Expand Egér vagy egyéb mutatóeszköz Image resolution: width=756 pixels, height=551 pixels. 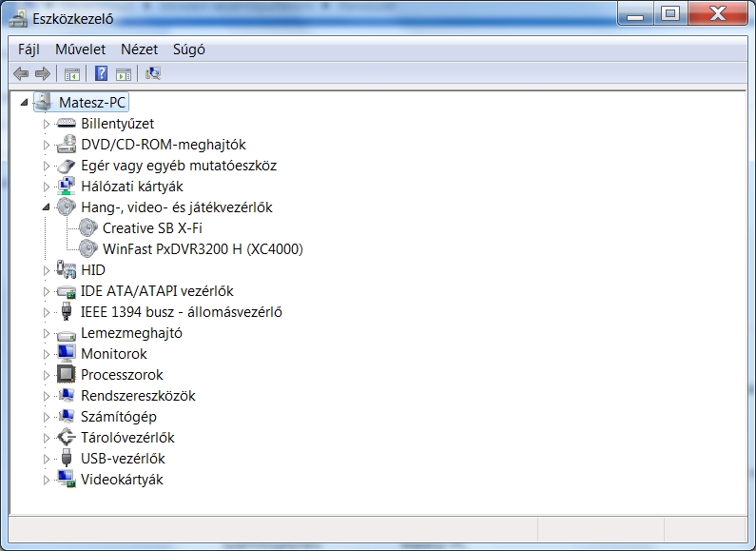(x=47, y=166)
